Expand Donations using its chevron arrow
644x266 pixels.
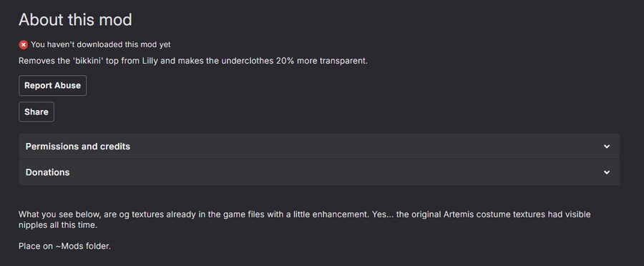click(607, 172)
